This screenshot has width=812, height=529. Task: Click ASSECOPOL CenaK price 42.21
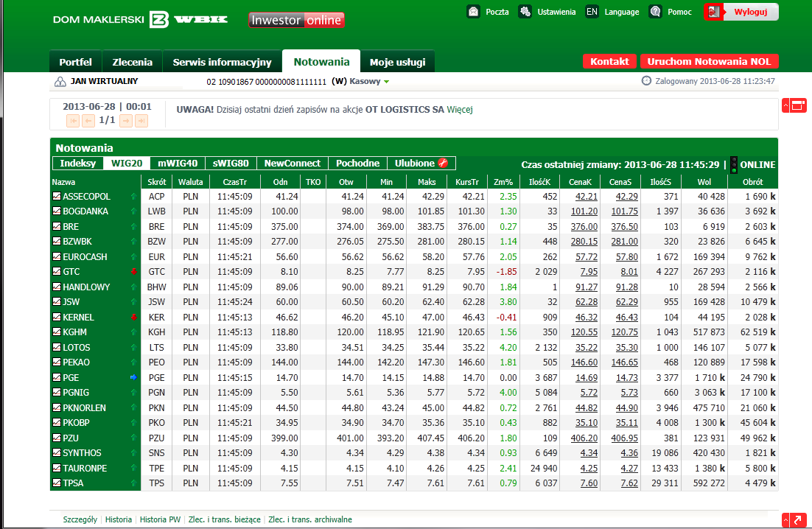(587, 197)
